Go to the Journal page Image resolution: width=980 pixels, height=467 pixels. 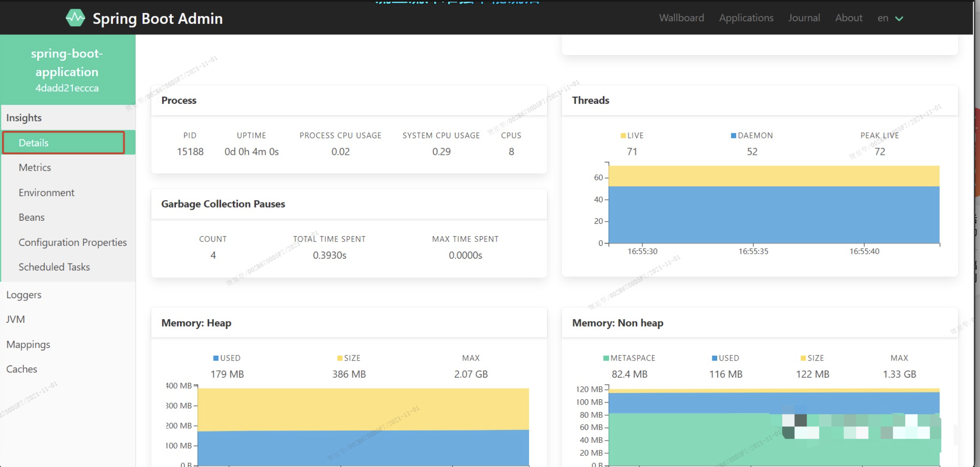[804, 18]
